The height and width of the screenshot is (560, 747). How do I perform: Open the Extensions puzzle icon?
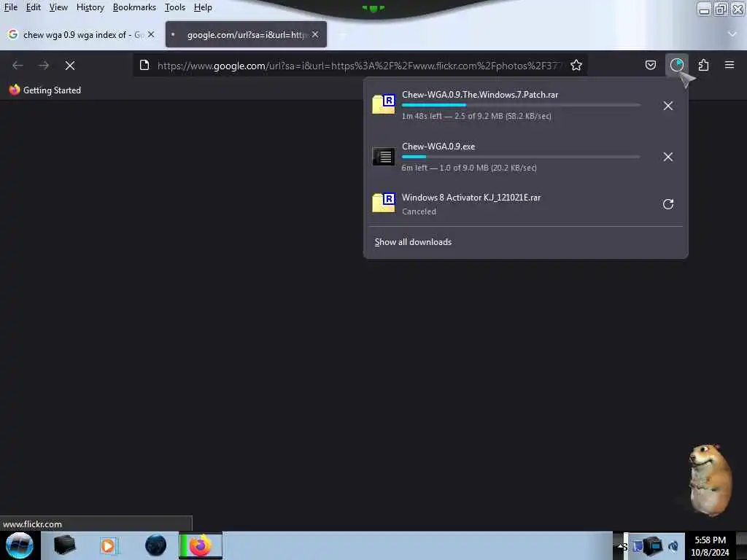[x=703, y=65]
